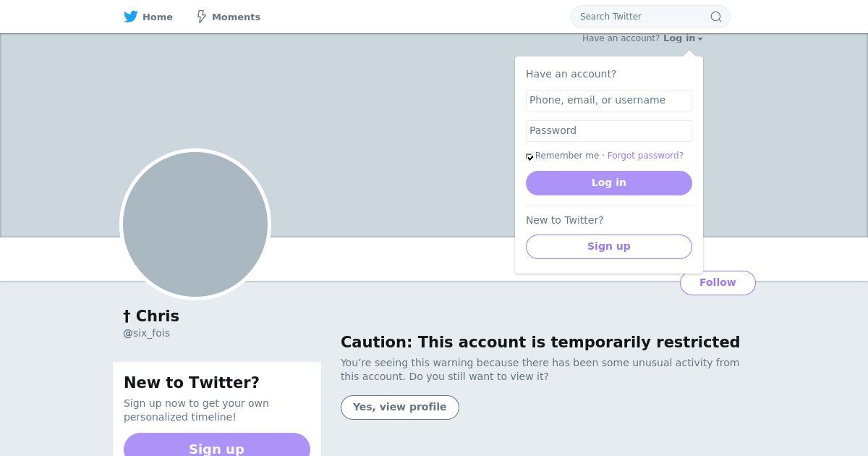868x456 pixels.
Task: Click the Search Twitter box
Action: point(640,17)
